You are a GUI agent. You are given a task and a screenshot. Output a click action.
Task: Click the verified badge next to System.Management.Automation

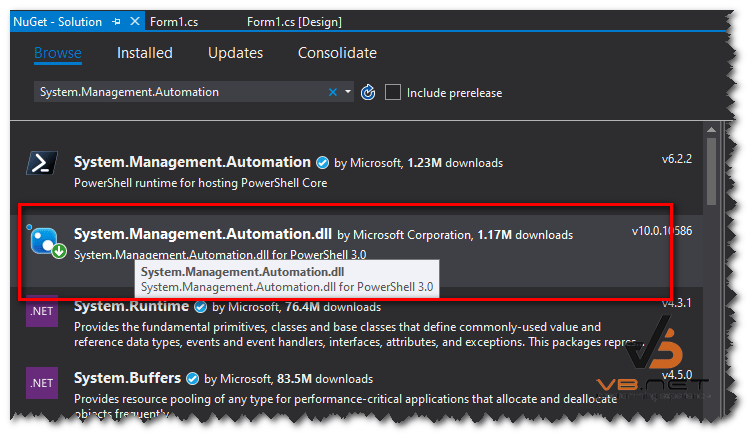click(322, 163)
